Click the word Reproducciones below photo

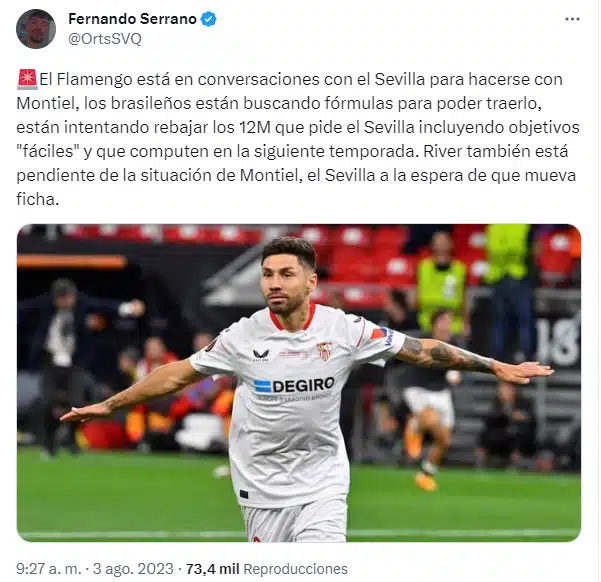[x=296, y=569]
